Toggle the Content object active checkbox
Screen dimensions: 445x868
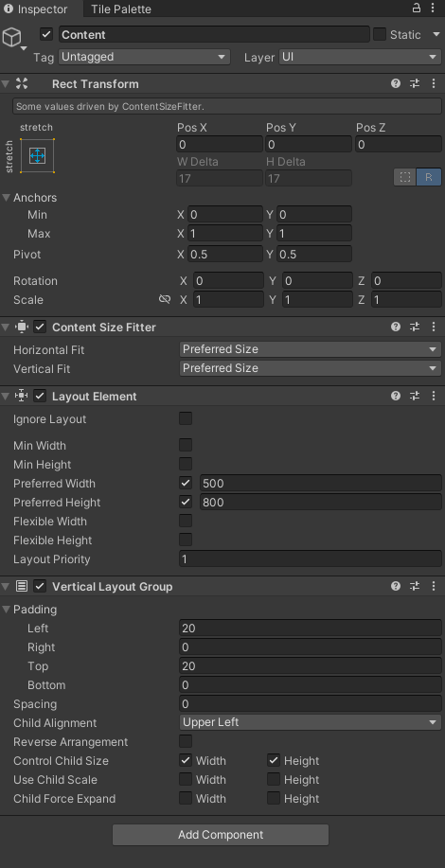point(46,34)
